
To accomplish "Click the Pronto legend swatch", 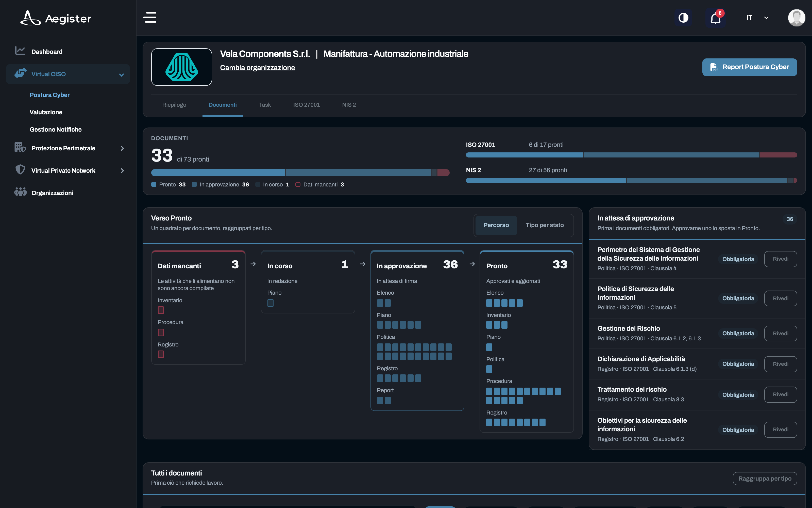I will [x=154, y=185].
